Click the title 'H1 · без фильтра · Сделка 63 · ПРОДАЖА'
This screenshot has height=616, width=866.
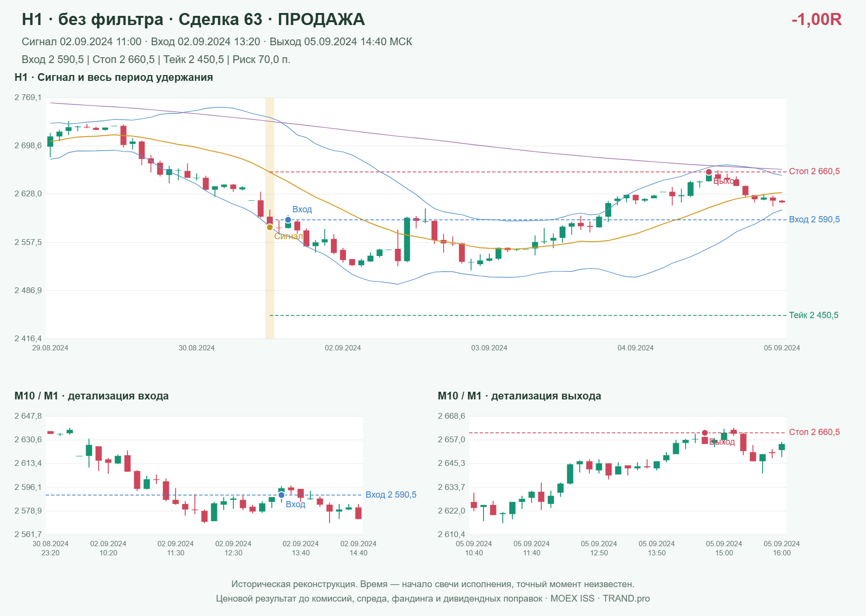193,19
